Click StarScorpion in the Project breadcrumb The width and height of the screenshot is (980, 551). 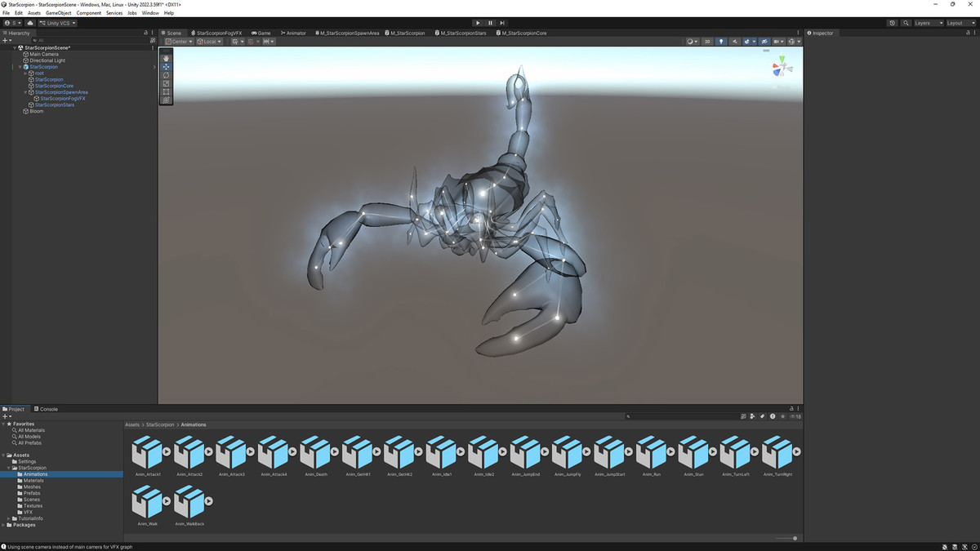160,424
